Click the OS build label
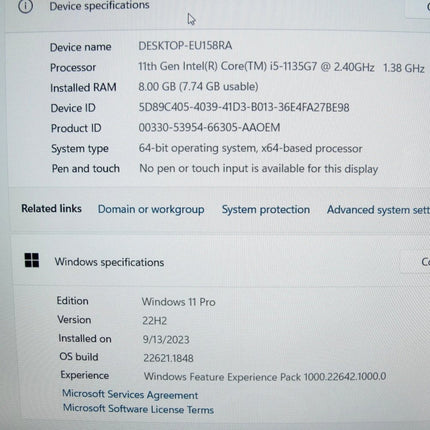The height and width of the screenshot is (430, 430). [x=79, y=357]
